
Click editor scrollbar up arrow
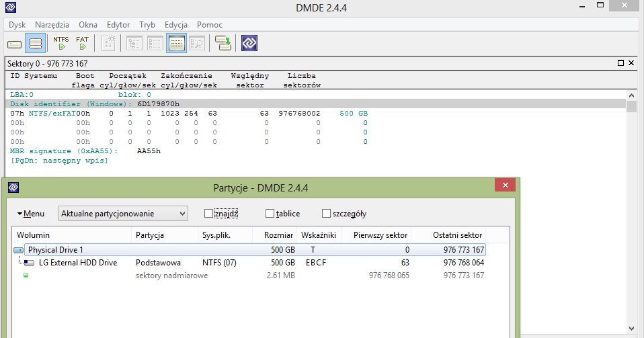click(632, 95)
